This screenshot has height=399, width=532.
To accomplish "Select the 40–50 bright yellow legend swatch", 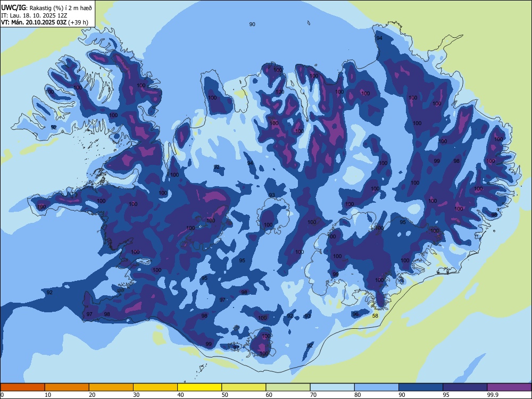I will tap(199, 387).
